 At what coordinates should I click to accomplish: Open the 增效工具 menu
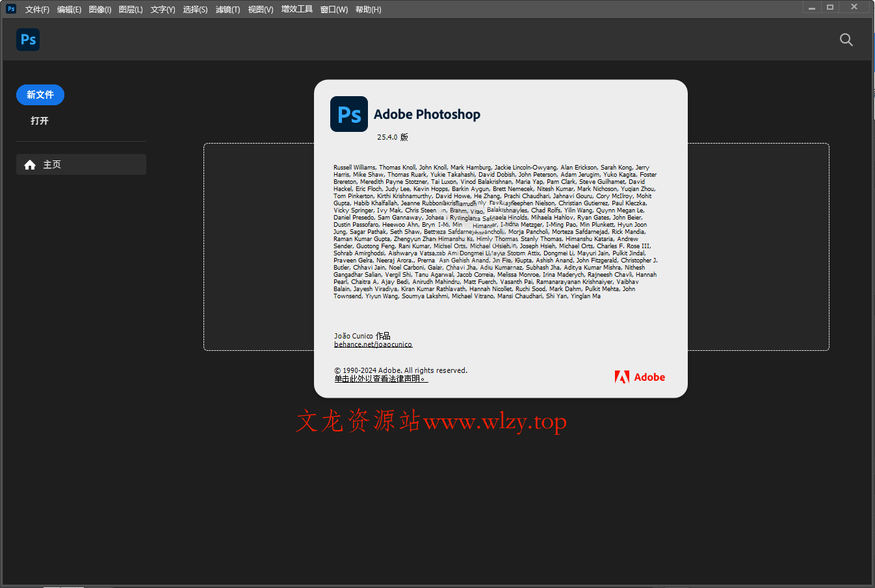[x=296, y=9]
